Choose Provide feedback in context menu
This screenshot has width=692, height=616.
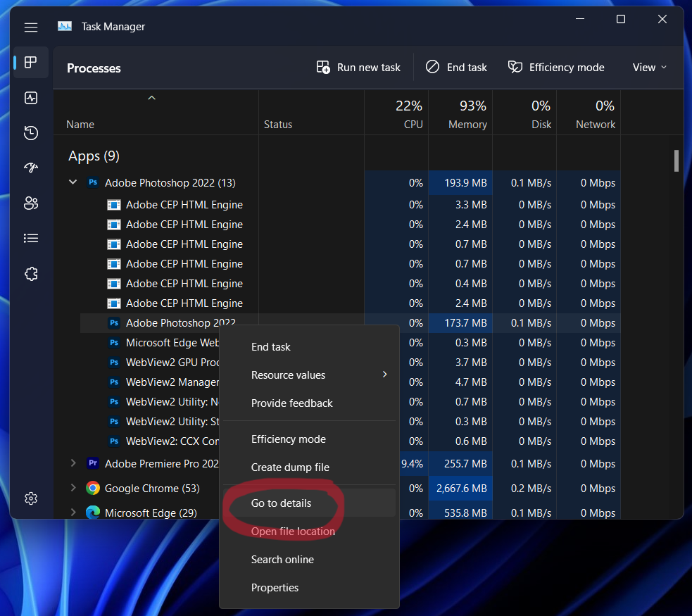pos(309,403)
